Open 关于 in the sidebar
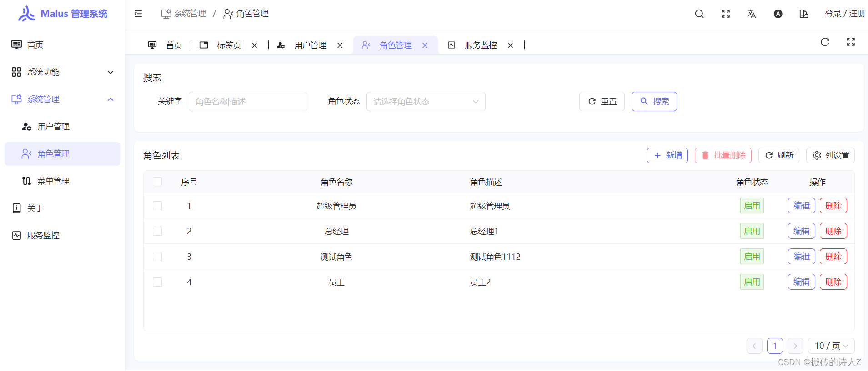The image size is (868, 371). (x=63, y=208)
